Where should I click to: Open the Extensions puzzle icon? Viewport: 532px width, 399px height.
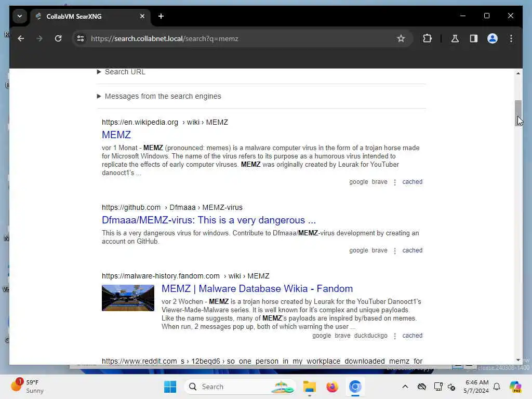[427, 38]
